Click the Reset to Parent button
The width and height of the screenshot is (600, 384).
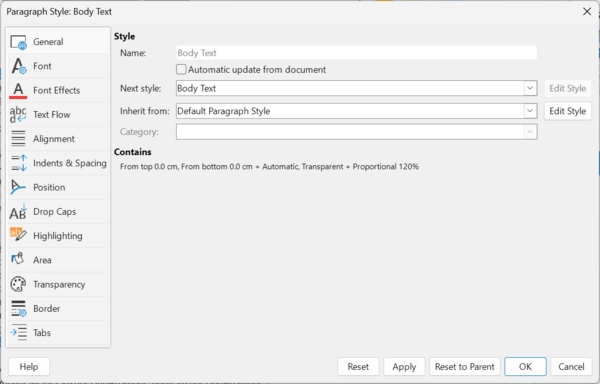click(465, 367)
